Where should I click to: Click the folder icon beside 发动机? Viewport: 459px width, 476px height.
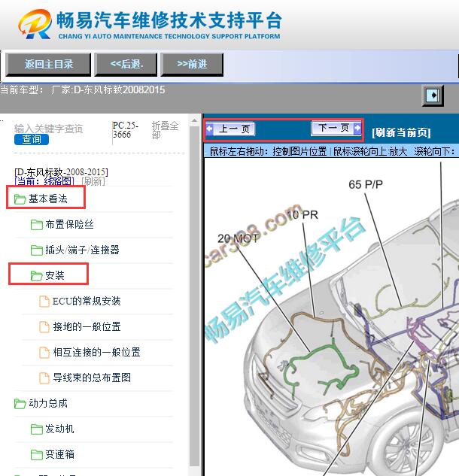(x=37, y=429)
